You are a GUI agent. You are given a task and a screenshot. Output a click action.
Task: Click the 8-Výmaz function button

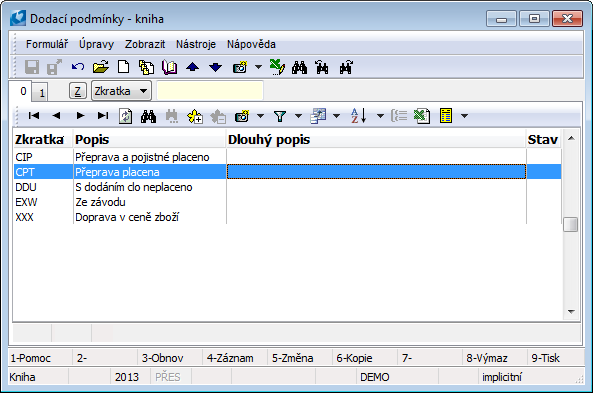coord(494,358)
